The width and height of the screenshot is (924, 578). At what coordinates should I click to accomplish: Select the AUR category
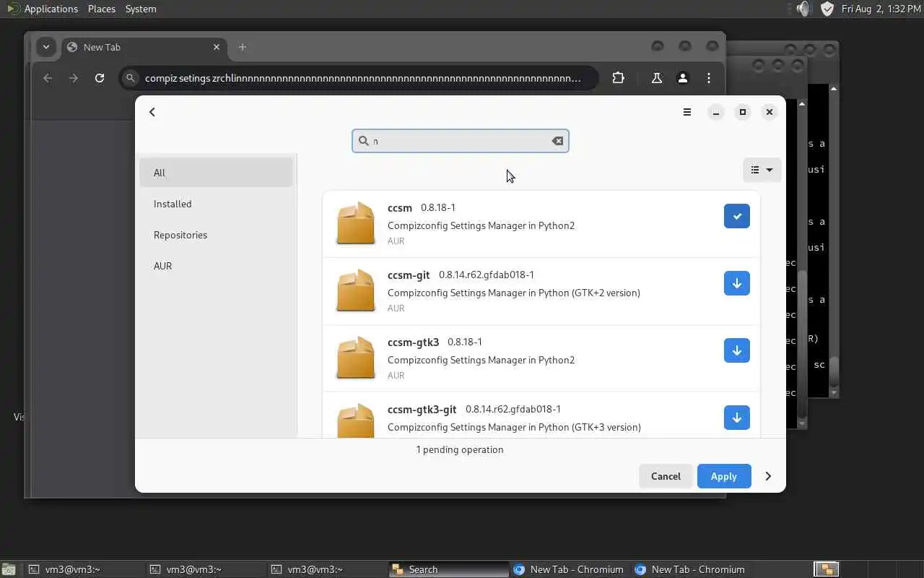pyautogui.click(x=216, y=266)
